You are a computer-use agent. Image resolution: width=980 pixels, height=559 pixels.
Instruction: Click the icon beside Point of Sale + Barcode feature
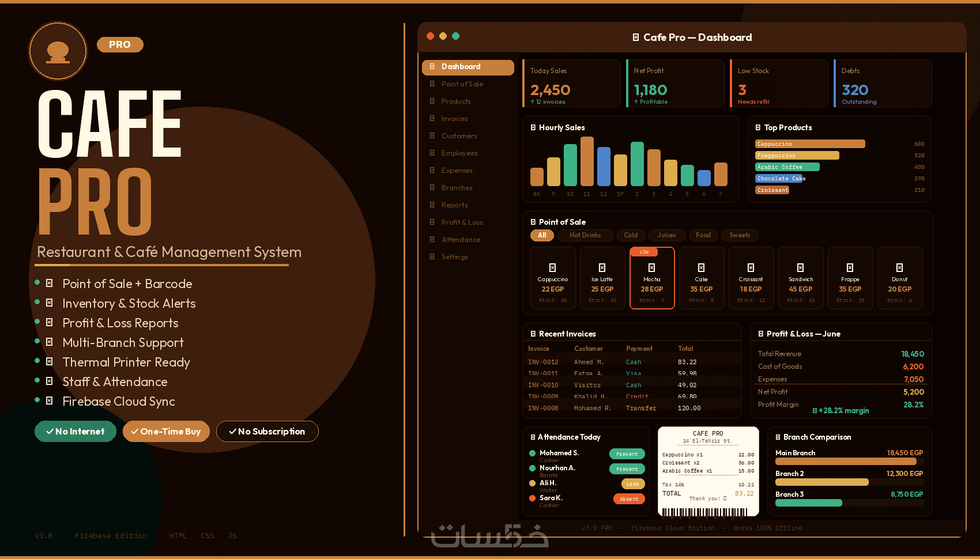coord(50,283)
